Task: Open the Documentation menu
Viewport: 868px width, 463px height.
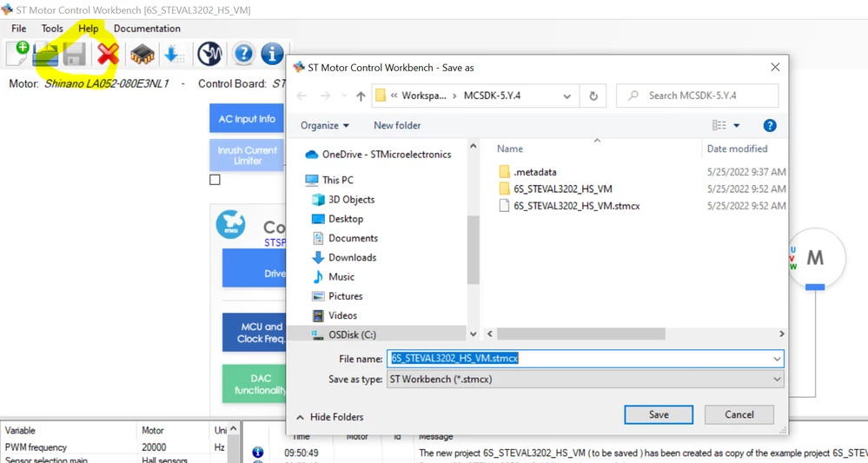Action: tap(147, 28)
